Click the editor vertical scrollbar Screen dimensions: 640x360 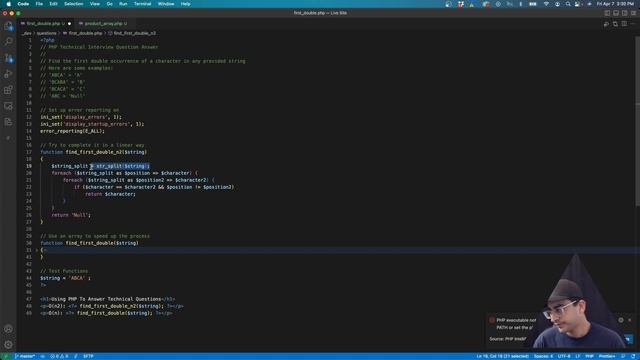pyautogui.click(x=637, y=120)
